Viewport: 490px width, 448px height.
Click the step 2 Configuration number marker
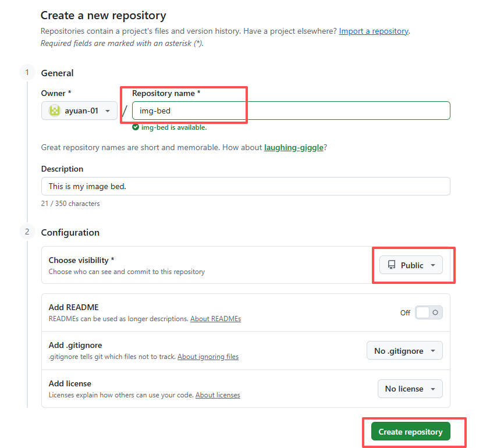[27, 232]
